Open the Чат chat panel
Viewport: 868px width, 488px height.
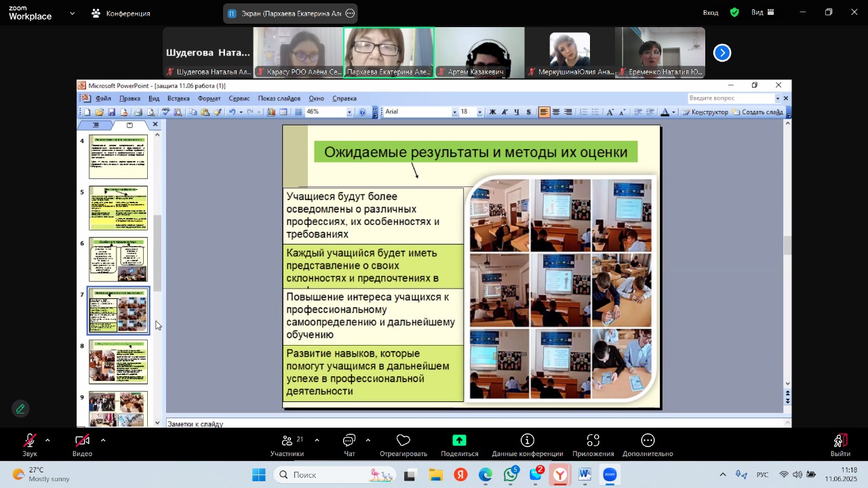[349, 444]
